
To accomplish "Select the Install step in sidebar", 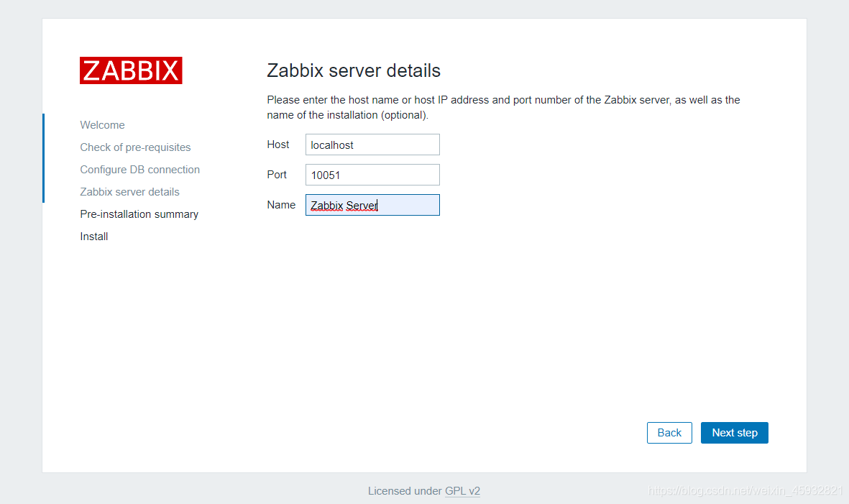I will click(x=94, y=237).
